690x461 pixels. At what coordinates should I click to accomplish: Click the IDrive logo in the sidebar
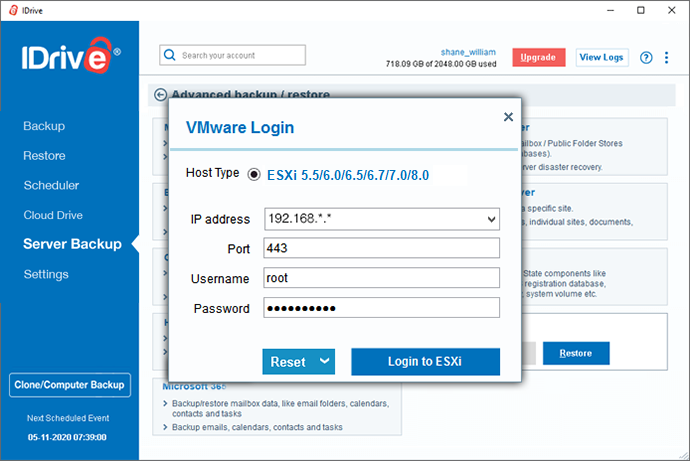point(71,55)
